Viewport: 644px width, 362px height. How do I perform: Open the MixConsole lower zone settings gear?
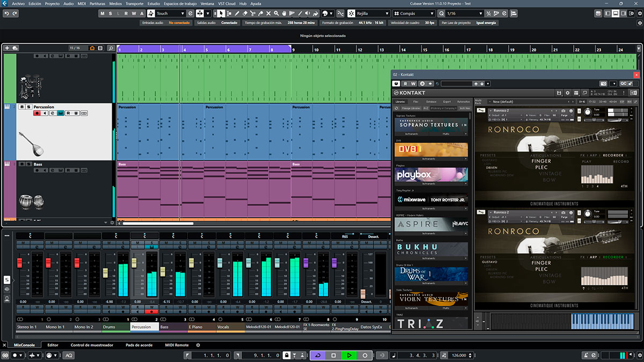[198, 345]
